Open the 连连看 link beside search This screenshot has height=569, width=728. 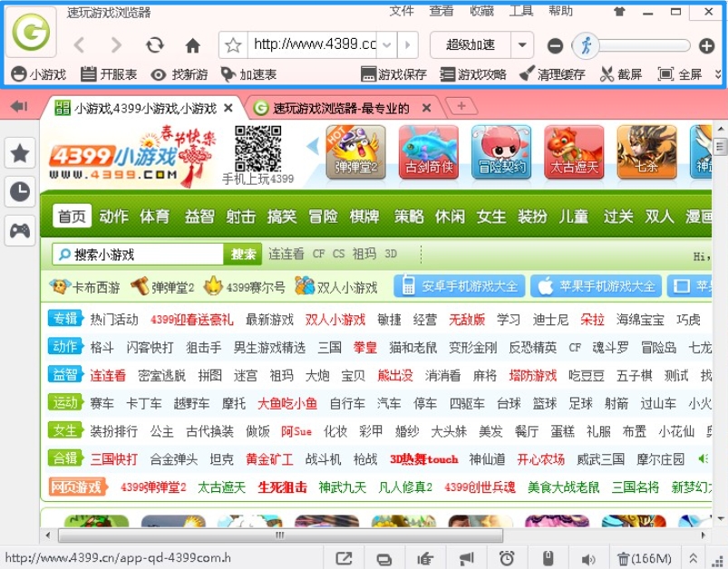(x=286, y=254)
